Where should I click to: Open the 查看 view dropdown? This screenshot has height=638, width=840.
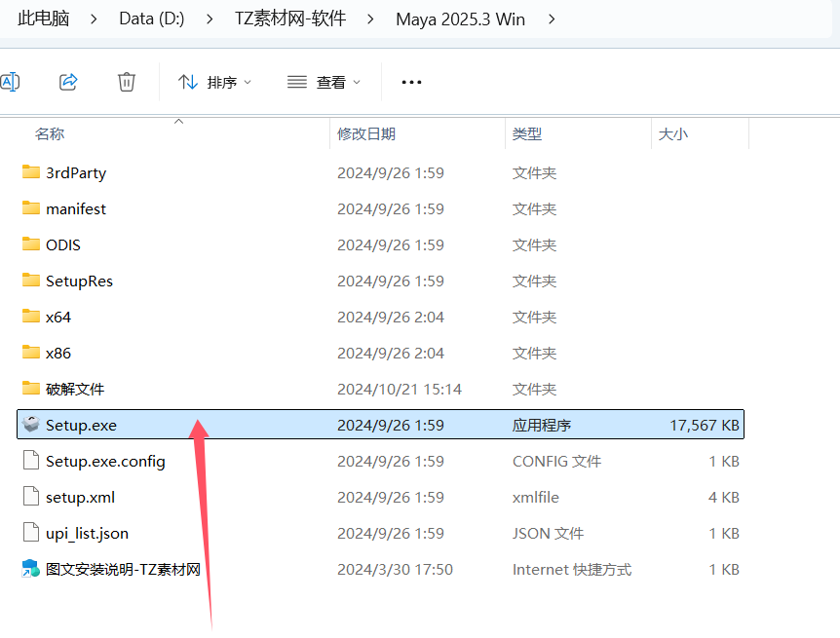pyautogui.click(x=324, y=82)
